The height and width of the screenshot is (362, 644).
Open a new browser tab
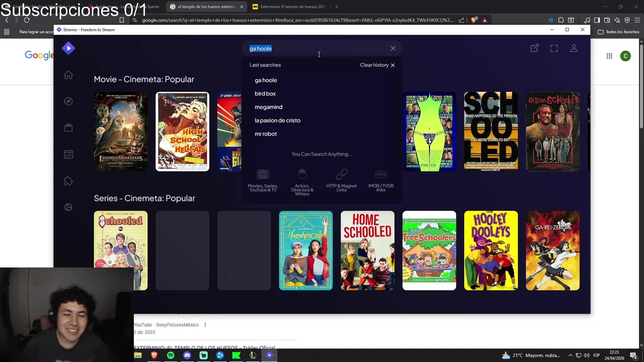(x=337, y=7)
